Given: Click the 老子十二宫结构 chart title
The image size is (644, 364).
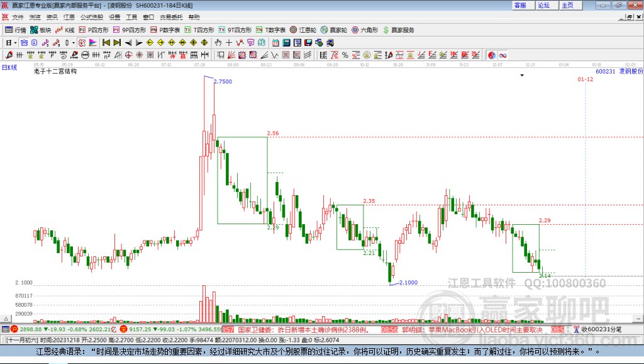Looking at the screenshot, I should point(55,71).
